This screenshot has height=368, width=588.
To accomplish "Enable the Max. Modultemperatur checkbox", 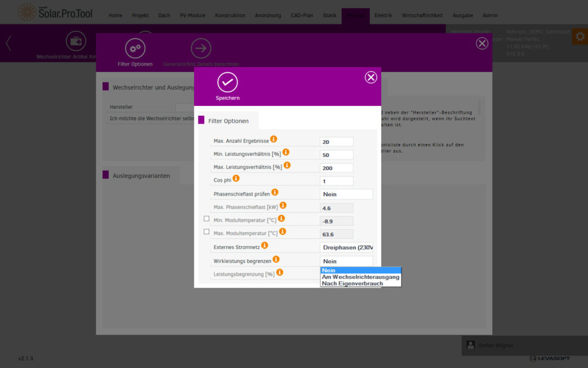I will pyautogui.click(x=207, y=232).
